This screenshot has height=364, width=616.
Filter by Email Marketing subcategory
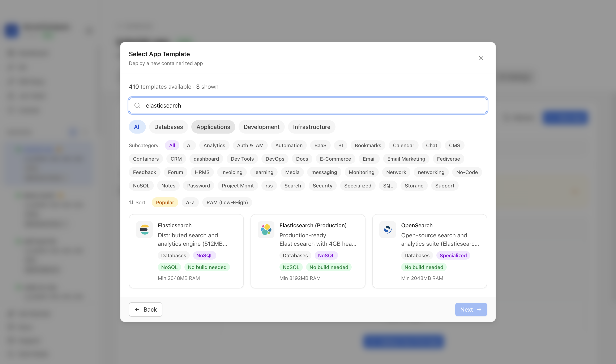point(406,159)
